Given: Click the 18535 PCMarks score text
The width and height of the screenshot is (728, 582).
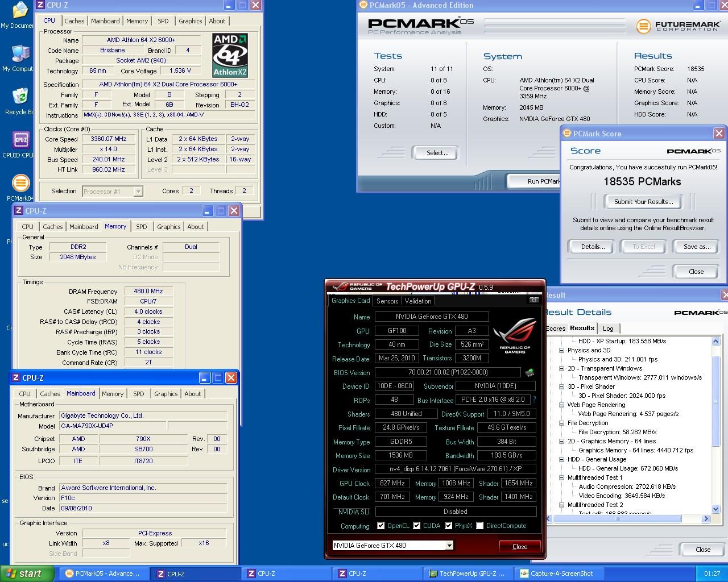Looking at the screenshot, I should 642,182.
